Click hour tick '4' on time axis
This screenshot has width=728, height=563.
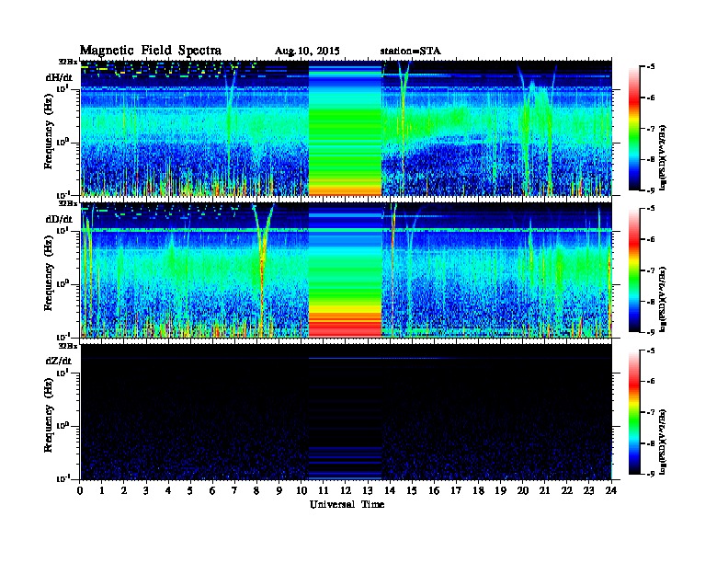coord(168,490)
